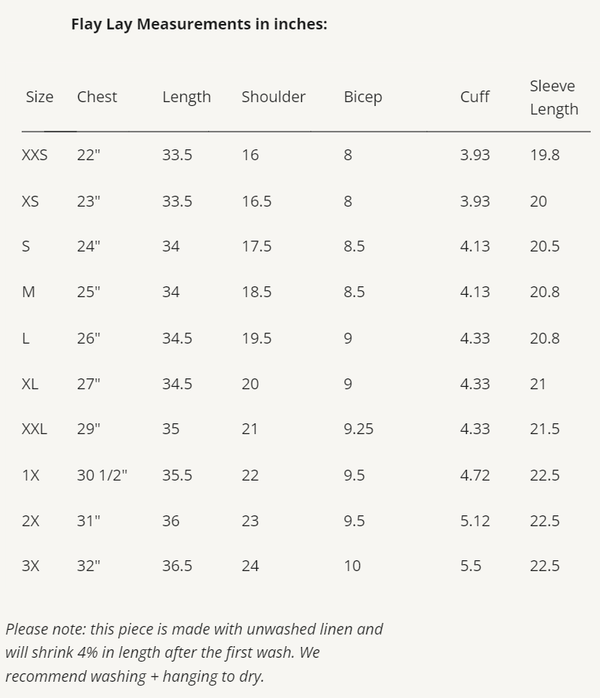Click the Length column header
The image size is (600, 698).
(x=187, y=97)
